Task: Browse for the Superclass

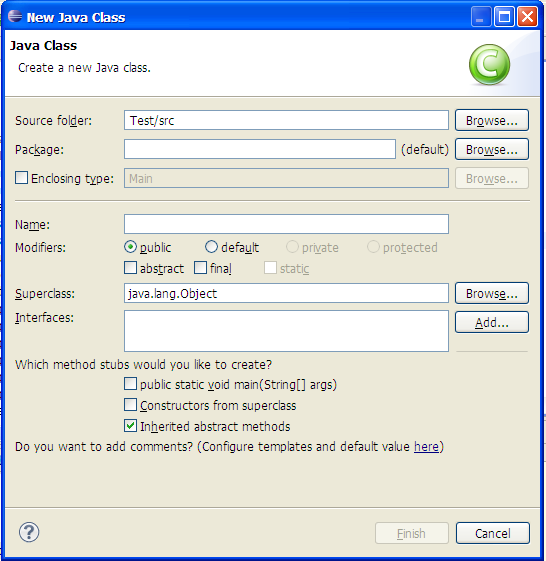Action: coord(492,293)
